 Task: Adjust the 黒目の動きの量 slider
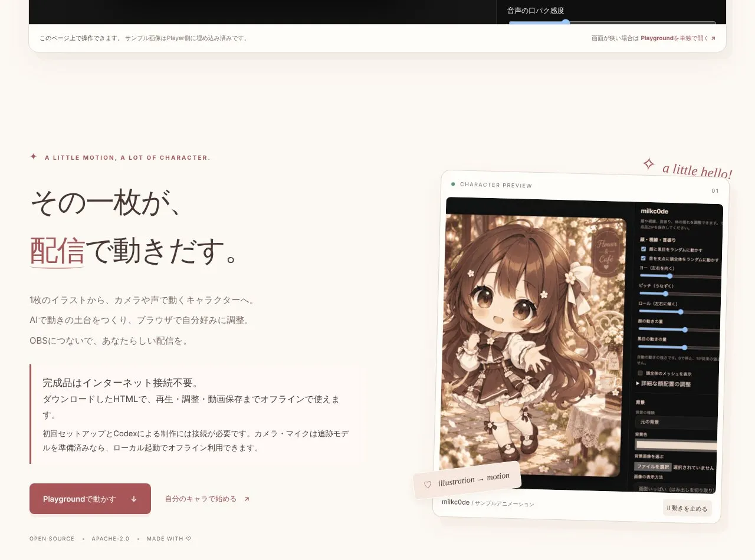[678, 348]
